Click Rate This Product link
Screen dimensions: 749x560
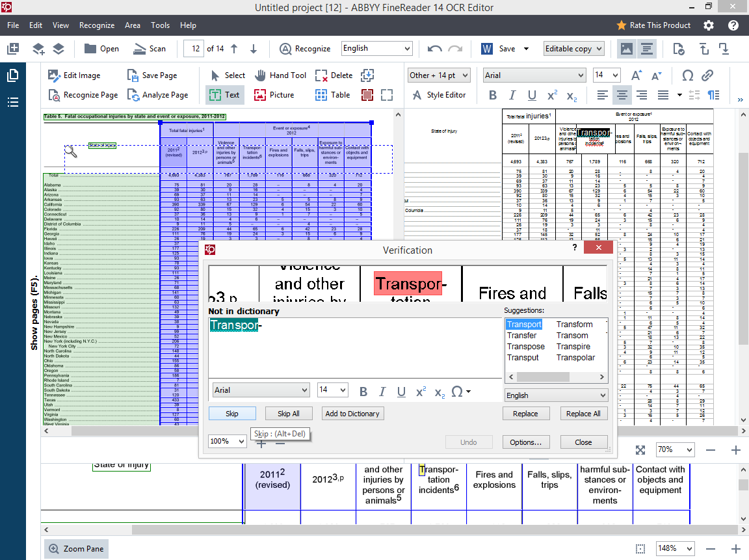point(653,25)
